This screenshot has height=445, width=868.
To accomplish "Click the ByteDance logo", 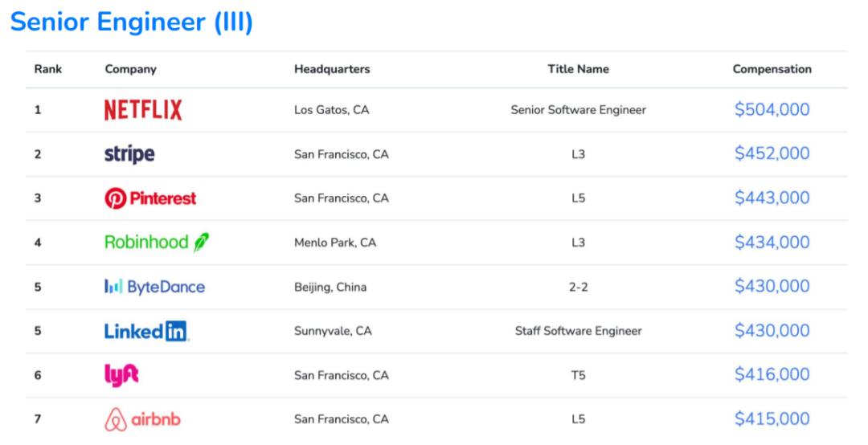I will [154, 287].
